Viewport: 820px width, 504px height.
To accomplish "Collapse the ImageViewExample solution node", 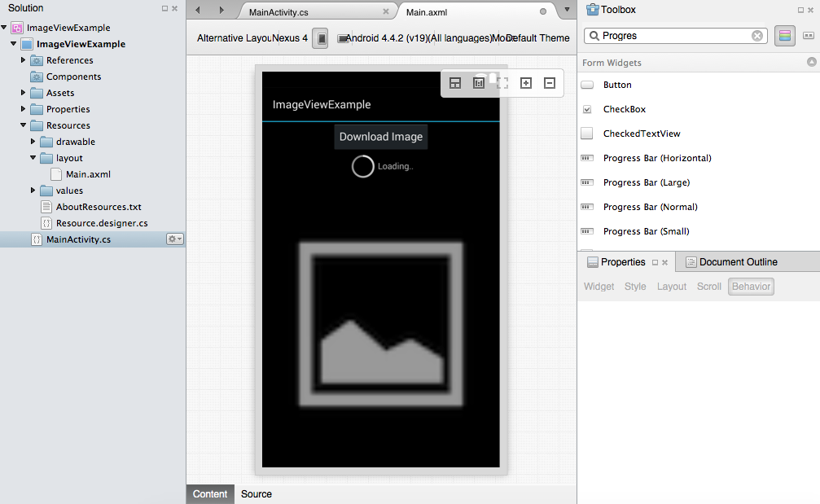I will 4,27.
